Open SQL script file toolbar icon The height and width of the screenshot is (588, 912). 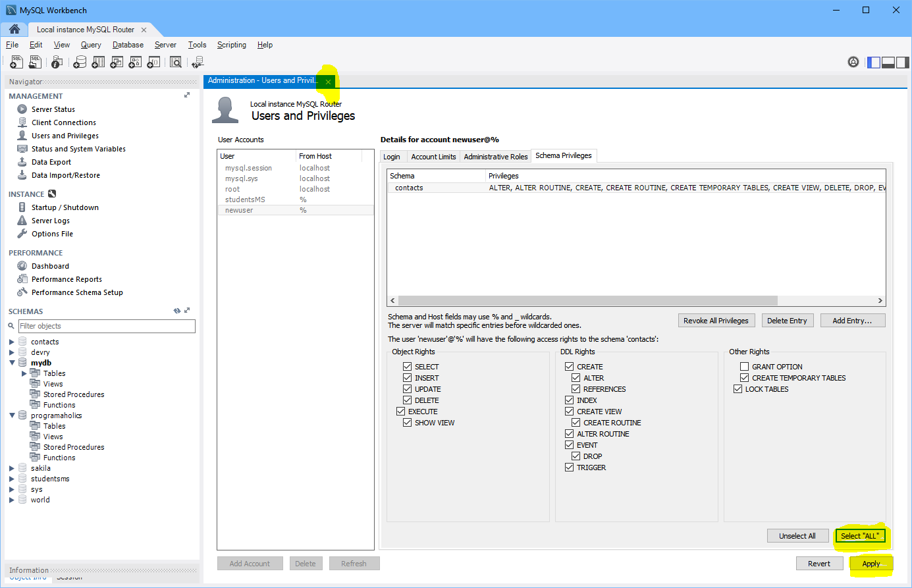35,62
